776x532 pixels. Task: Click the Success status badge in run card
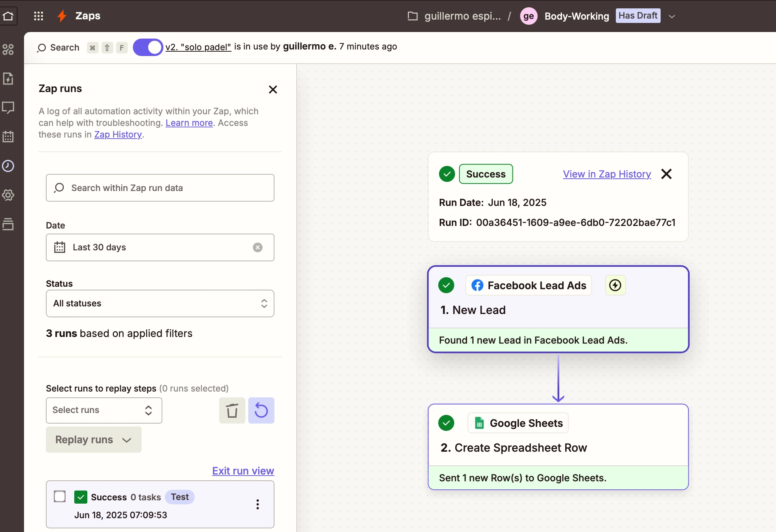486,174
